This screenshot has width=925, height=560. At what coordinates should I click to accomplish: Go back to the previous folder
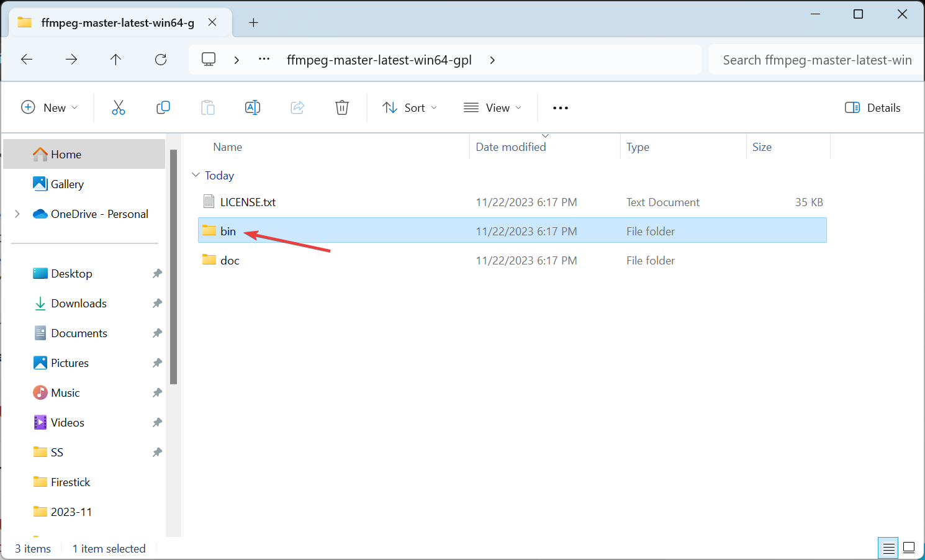point(27,60)
